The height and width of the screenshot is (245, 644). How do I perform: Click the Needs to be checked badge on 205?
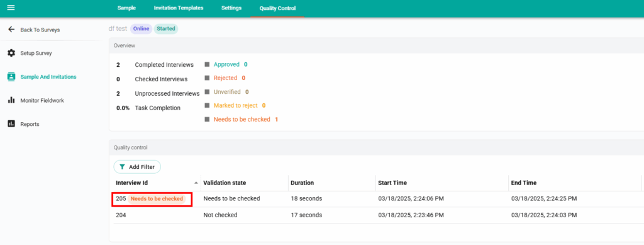[x=157, y=198]
